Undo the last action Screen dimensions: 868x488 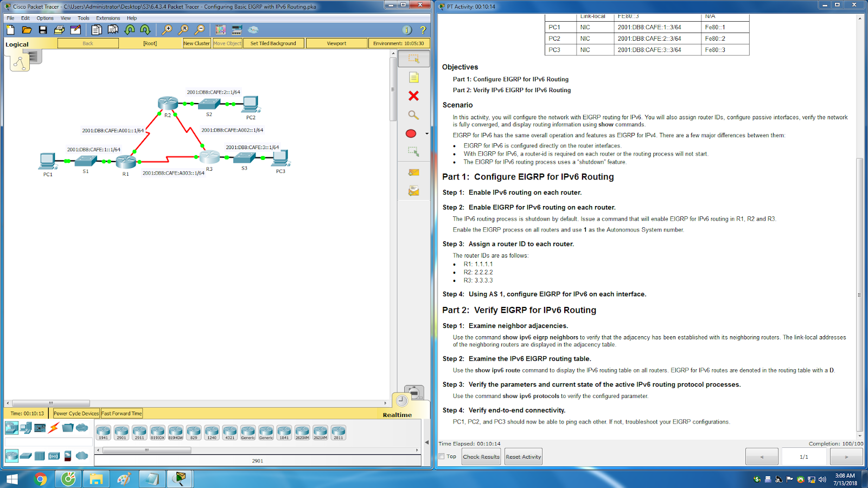[x=130, y=30]
